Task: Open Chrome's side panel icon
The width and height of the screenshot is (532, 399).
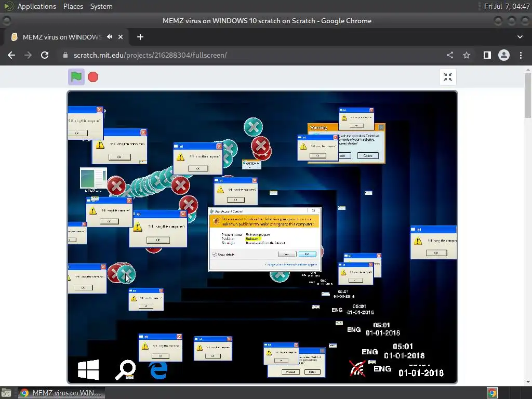Action: (487, 55)
